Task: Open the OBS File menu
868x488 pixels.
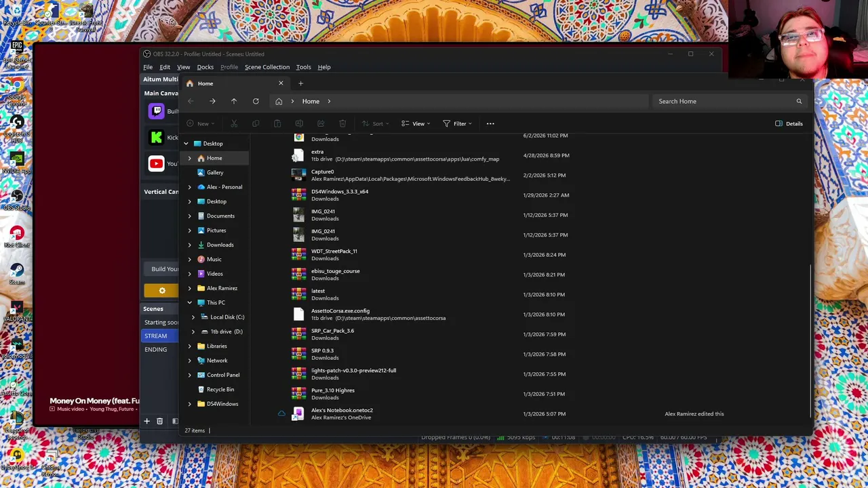Action: 148,67
